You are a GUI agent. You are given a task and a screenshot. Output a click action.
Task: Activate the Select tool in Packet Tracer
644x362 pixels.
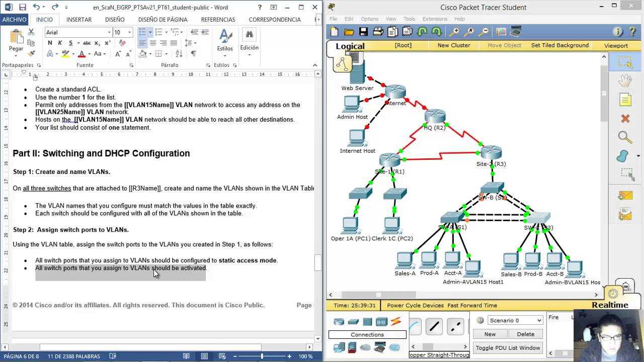tap(625, 62)
